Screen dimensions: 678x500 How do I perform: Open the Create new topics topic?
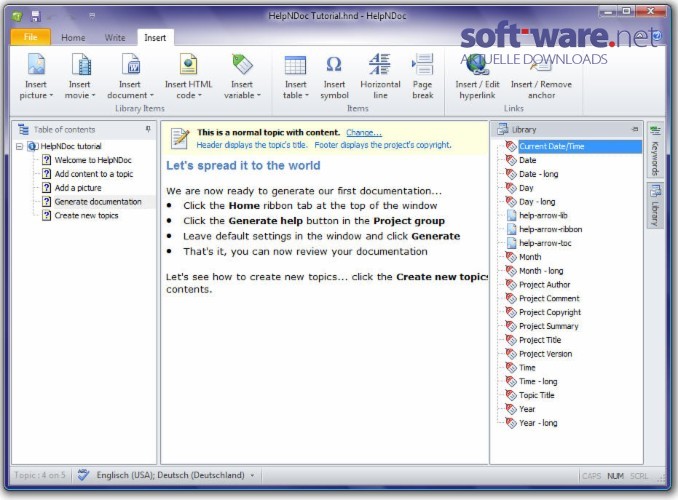pyautogui.click(x=86, y=215)
